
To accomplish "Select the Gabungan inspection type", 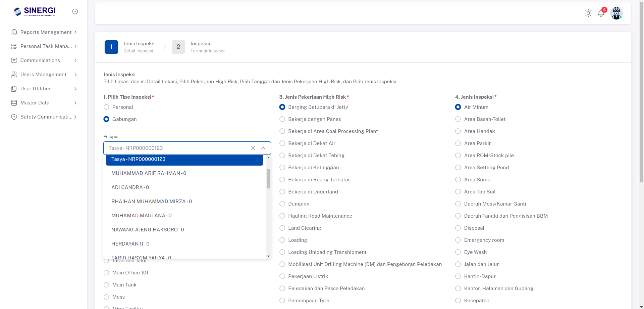I will pyautogui.click(x=106, y=119).
